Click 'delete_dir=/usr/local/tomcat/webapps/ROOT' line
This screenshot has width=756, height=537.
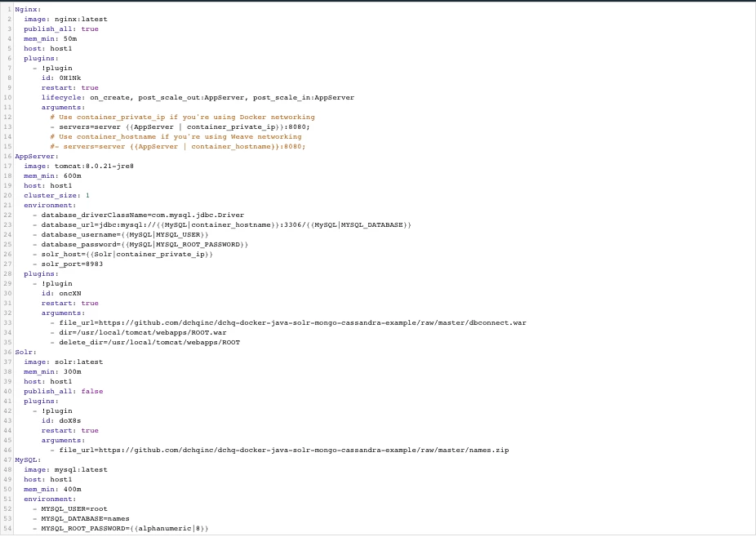pos(145,342)
